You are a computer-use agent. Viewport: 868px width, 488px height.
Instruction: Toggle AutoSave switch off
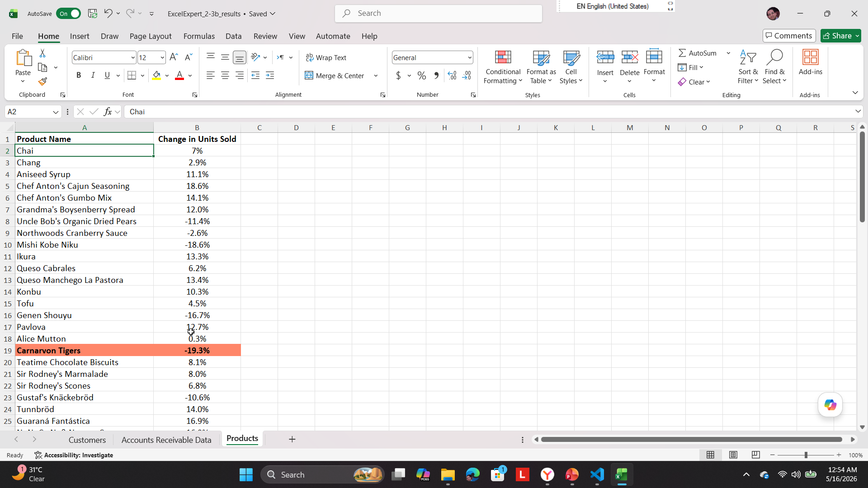[69, 14]
